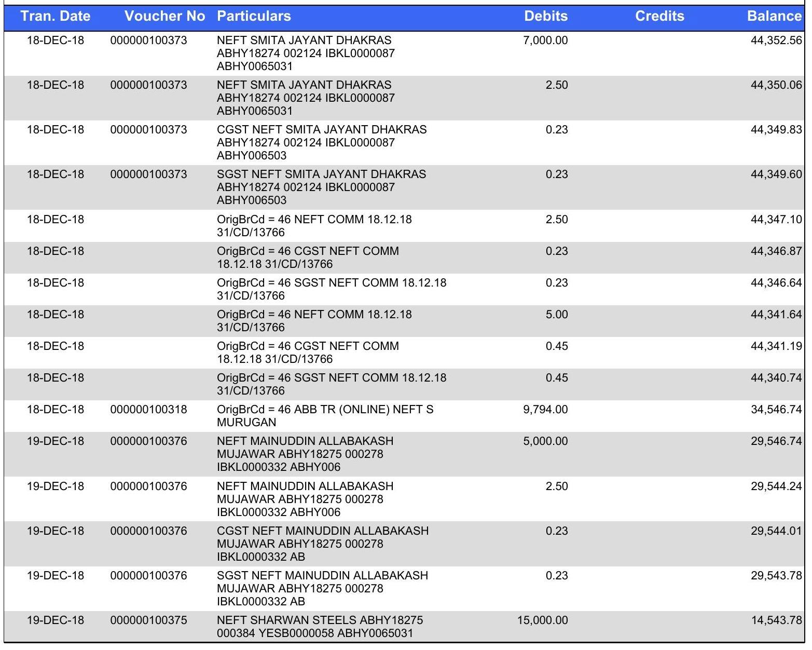Click the Voucher No column header

pos(165,17)
